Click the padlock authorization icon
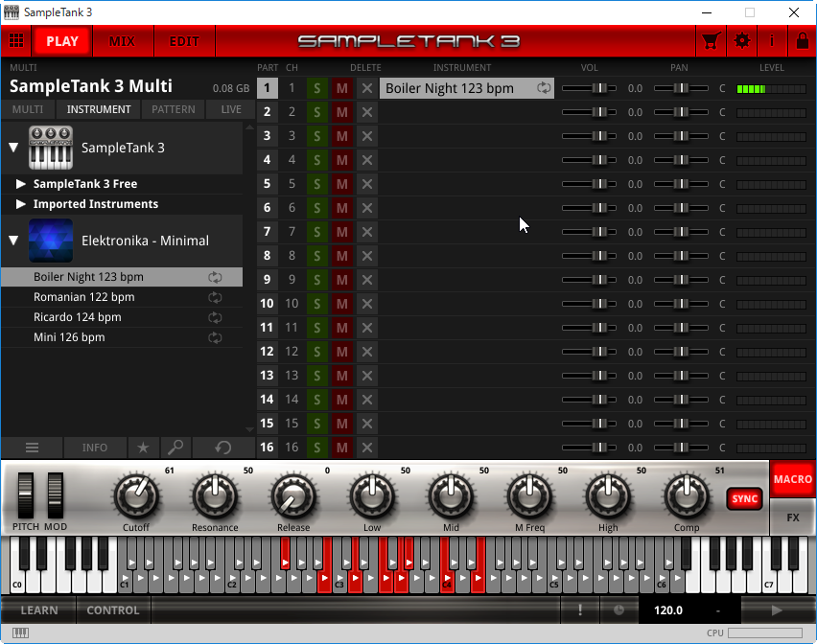 pyautogui.click(x=803, y=40)
